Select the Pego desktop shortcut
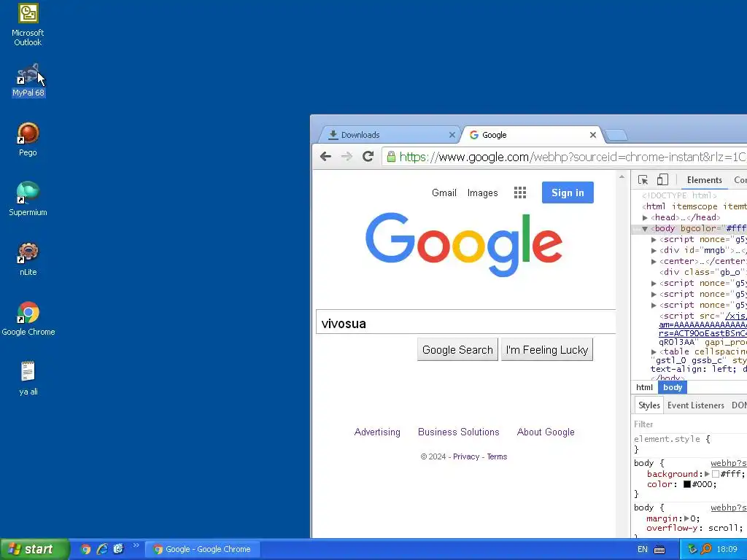Image resolution: width=747 pixels, height=560 pixels. tap(28, 139)
